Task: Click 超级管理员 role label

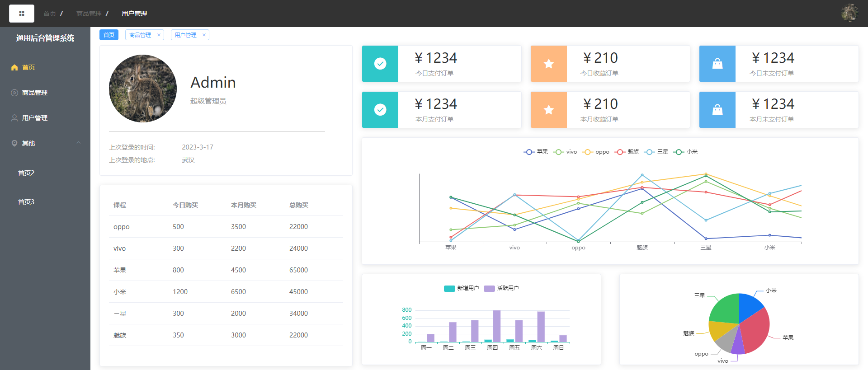Action: [208, 101]
